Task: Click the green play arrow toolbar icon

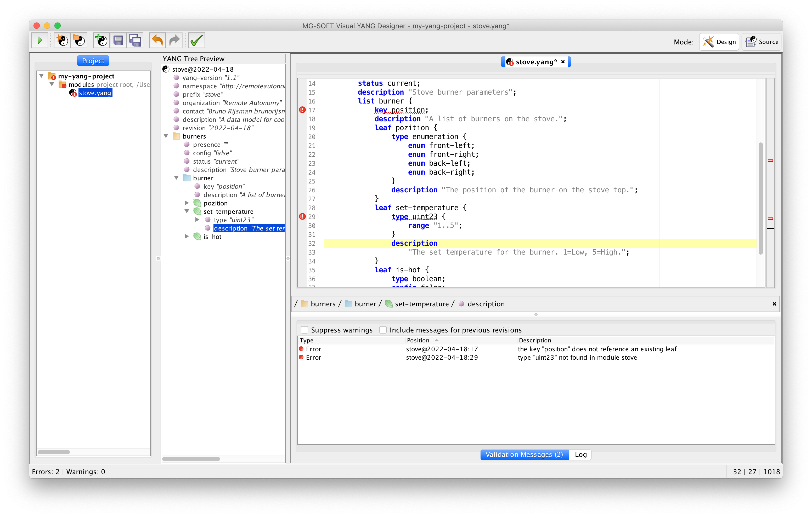Action: tap(40, 41)
